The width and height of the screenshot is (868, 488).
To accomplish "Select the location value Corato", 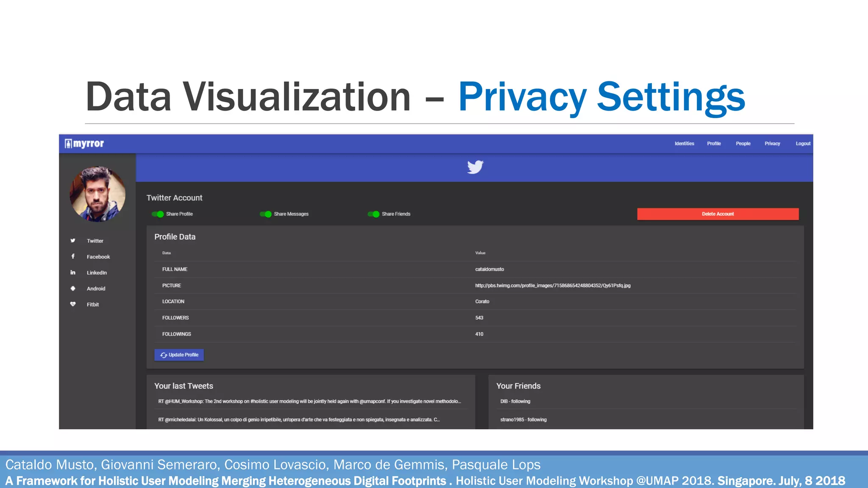I will (x=482, y=302).
